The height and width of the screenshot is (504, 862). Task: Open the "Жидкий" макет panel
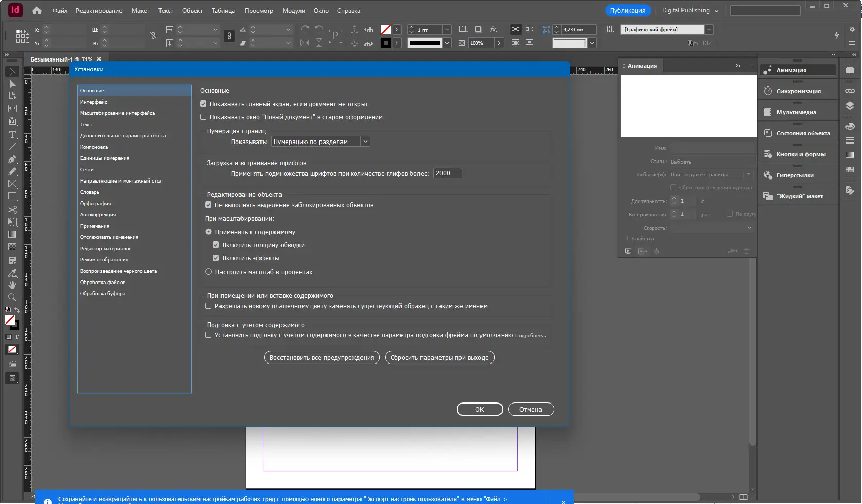coord(798,196)
